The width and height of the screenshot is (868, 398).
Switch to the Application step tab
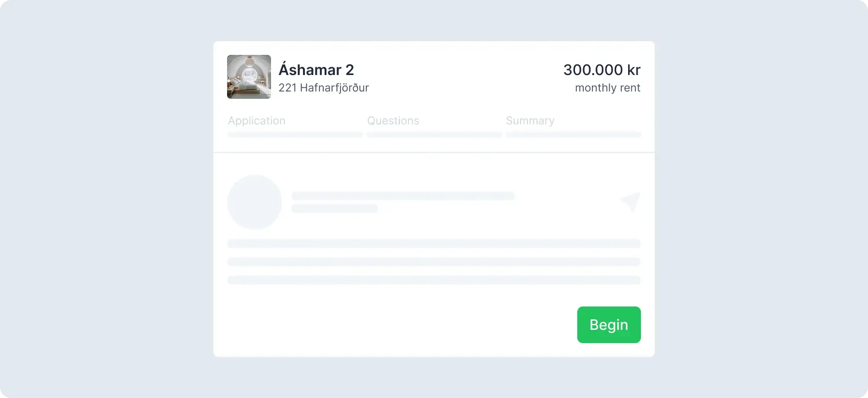256,121
